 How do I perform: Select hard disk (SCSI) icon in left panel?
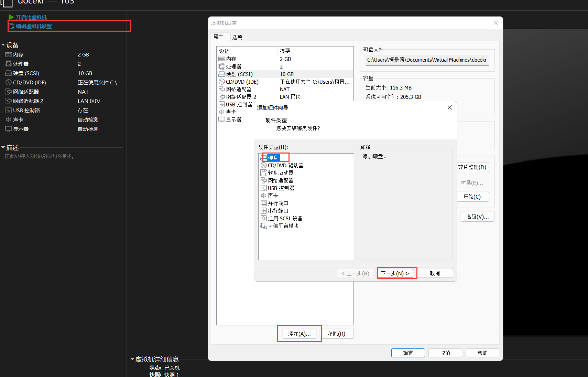tap(9, 73)
